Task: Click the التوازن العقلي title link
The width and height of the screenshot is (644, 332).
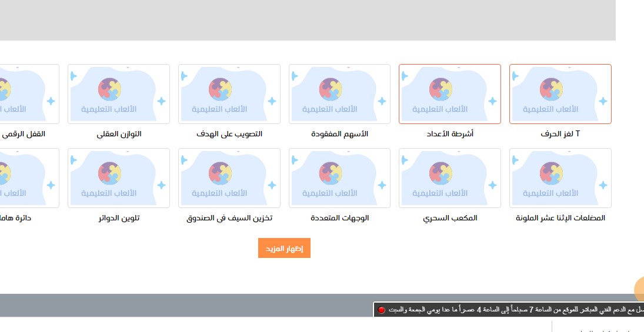Action: click(119, 134)
